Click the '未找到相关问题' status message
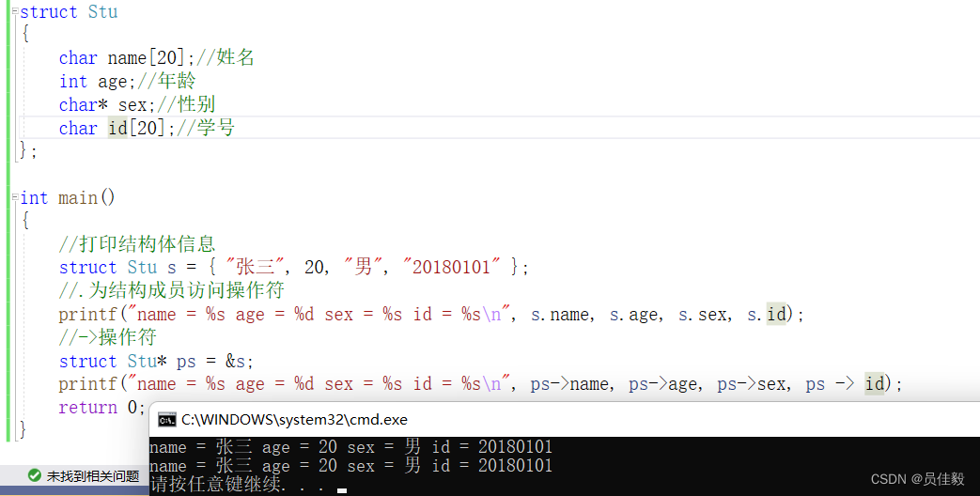980x496 pixels. point(93,476)
